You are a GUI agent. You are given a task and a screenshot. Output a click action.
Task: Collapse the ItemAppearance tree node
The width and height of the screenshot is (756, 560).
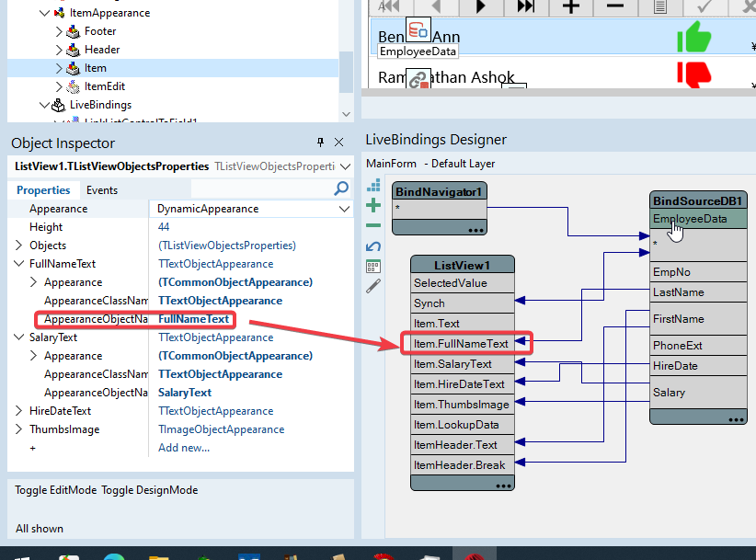pos(44,13)
